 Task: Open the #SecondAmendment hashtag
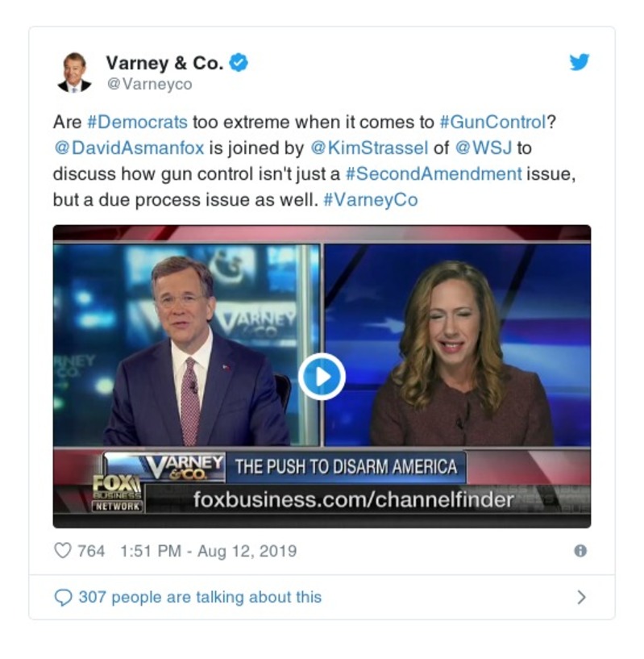tap(434, 173)
